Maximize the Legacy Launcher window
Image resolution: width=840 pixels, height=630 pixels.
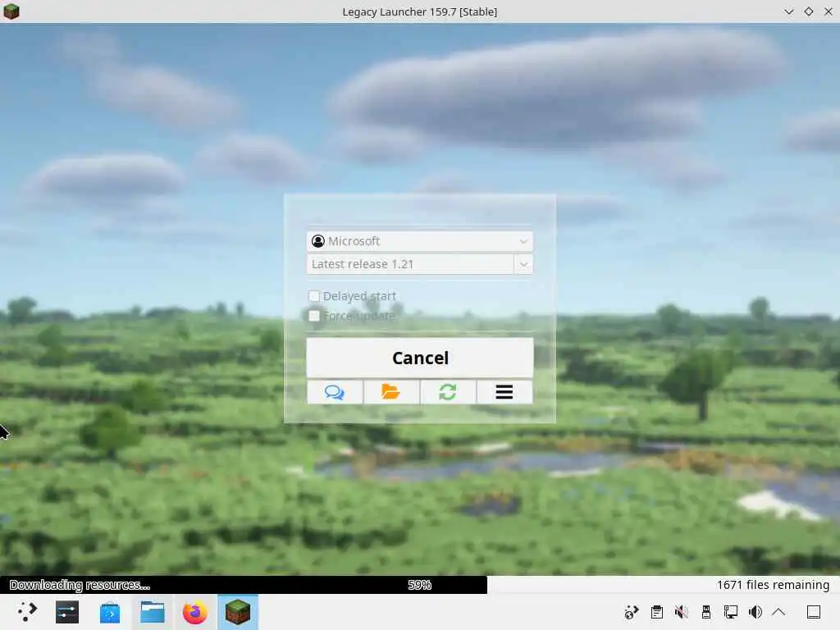808,11
